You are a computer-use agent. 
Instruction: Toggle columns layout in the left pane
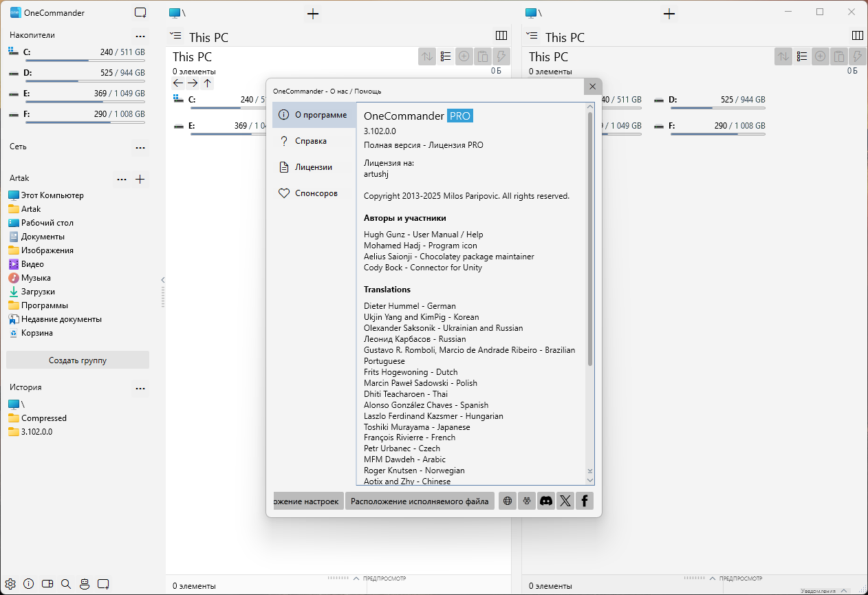pos(501,36)
